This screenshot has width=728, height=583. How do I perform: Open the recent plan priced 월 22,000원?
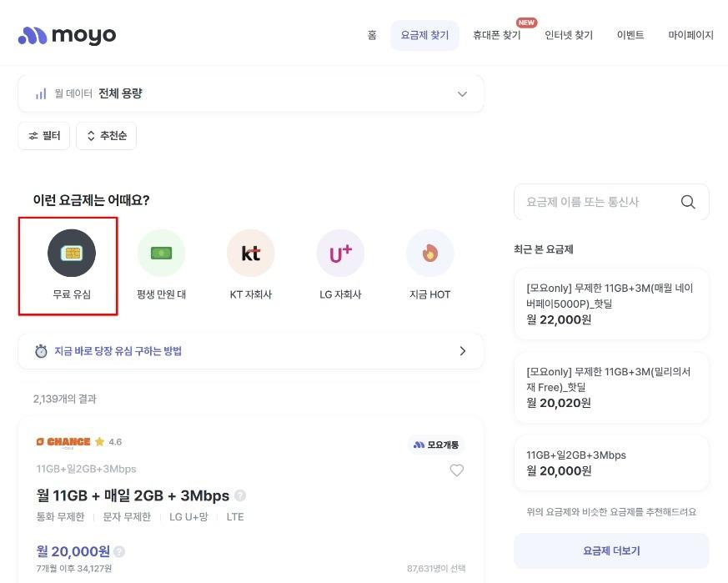click(611, 304)
